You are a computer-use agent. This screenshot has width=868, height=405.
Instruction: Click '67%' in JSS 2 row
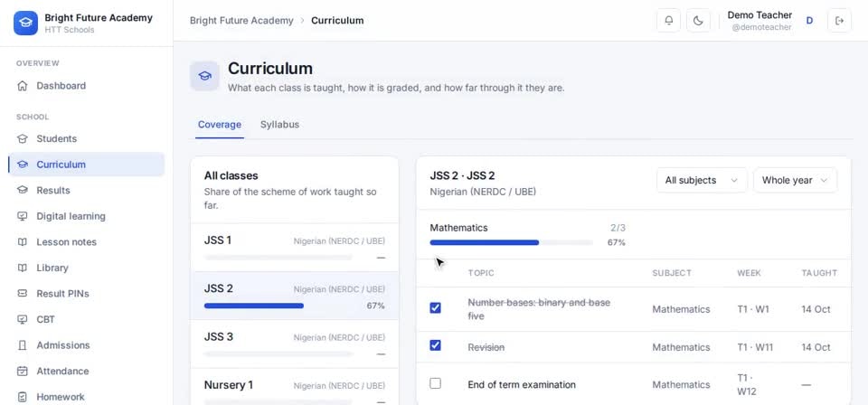point(375,306)
